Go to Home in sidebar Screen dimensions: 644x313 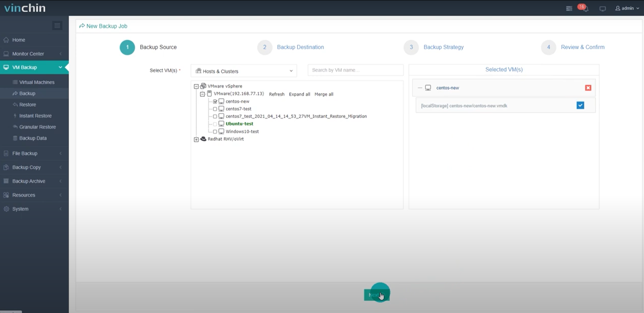point(34,40)
